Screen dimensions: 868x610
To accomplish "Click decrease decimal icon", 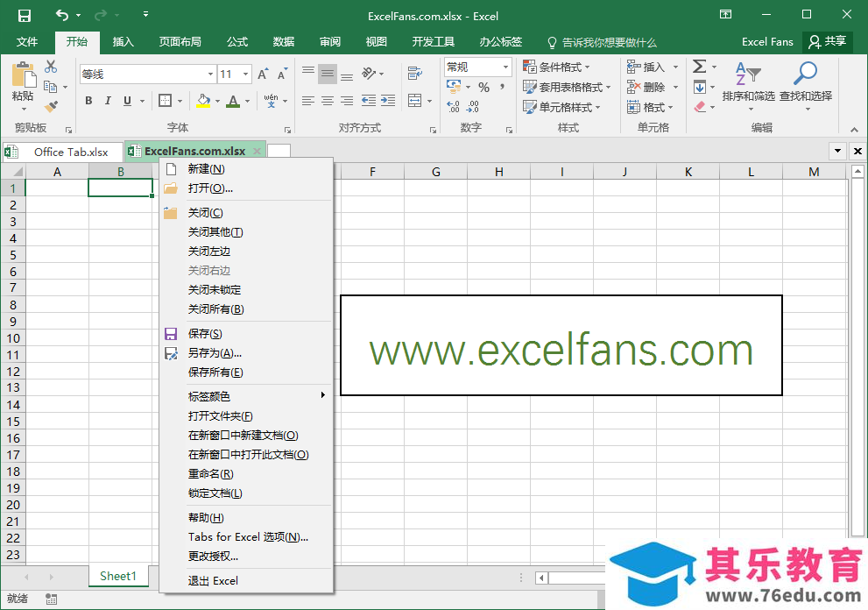I will (x=473, y=106).
